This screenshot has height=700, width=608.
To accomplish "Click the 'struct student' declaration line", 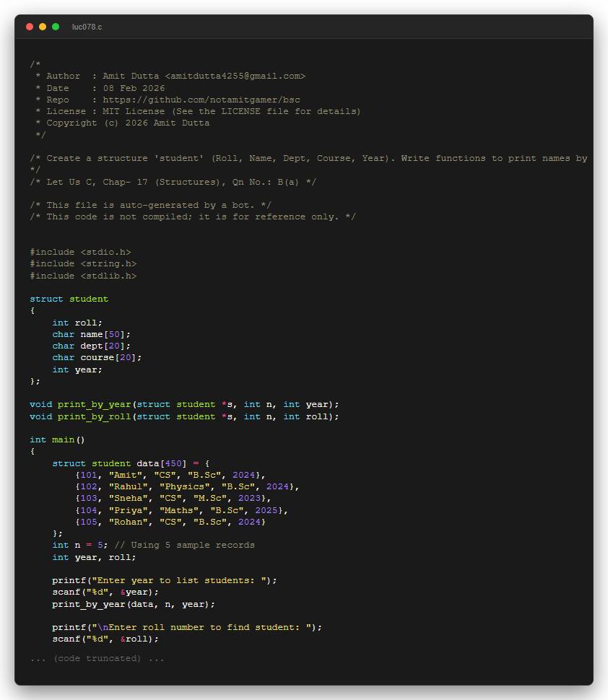I will (x=69, y=299).
